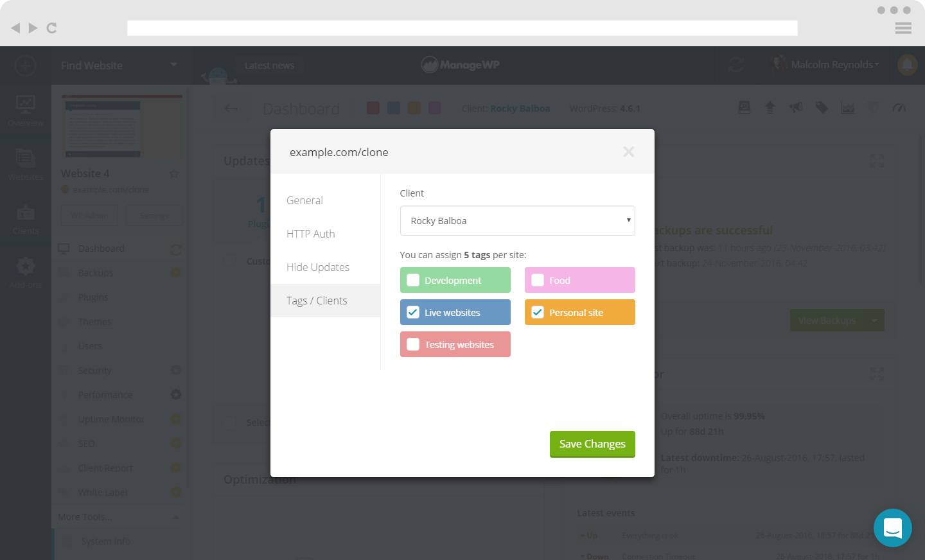The height and width of the screenshot is (560, 925).
Task: Click the Settings button under Website 4
Action: coord(154,215)
